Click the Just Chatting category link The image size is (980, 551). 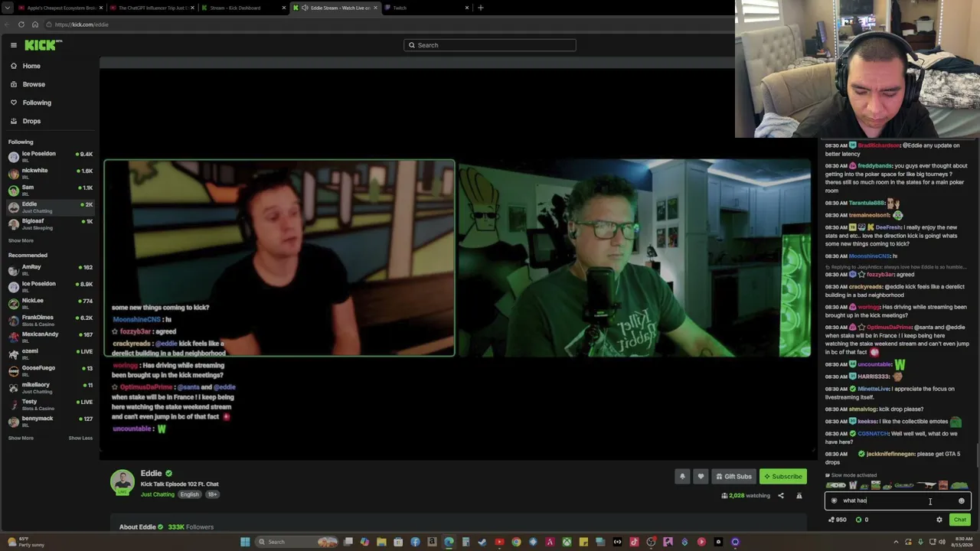click(158, 494)
